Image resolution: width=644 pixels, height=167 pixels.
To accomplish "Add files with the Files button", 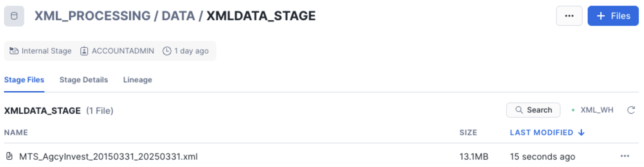I will [613, 16].
